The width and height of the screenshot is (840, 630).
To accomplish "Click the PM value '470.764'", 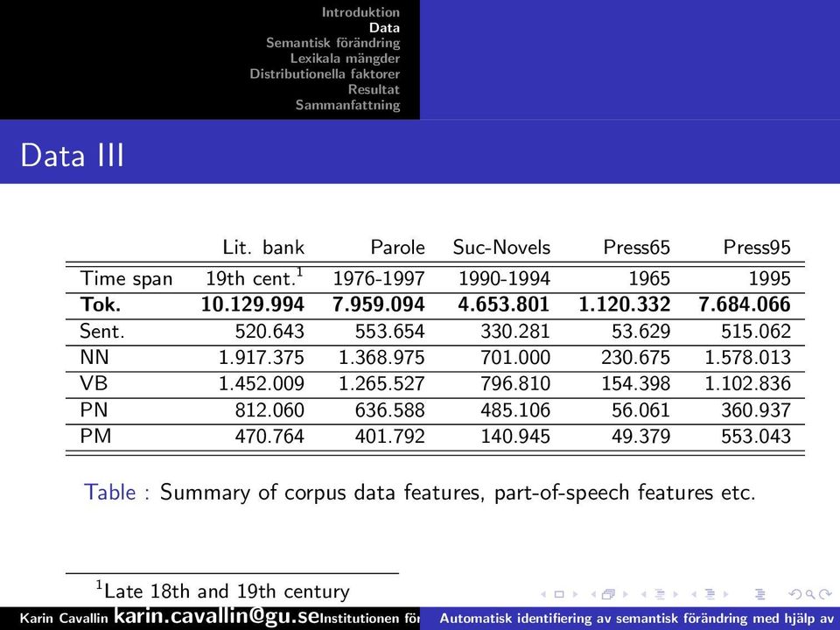I will click(x=269, y=436).
